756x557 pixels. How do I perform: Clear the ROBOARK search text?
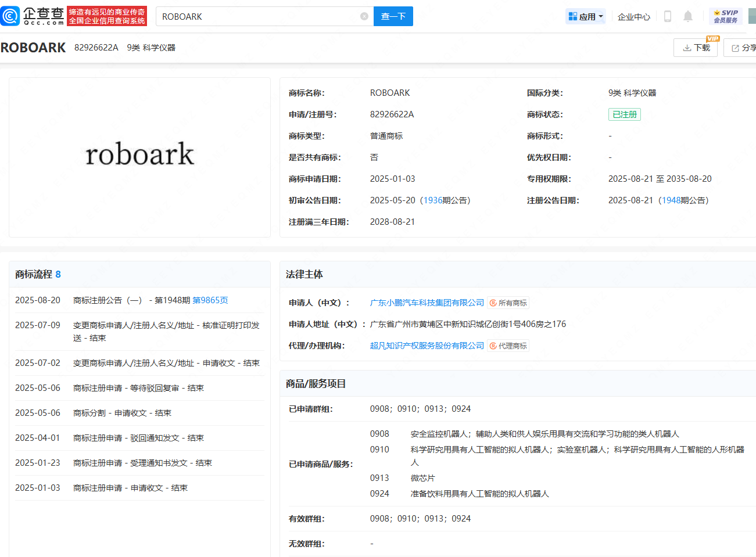(364, 16)
